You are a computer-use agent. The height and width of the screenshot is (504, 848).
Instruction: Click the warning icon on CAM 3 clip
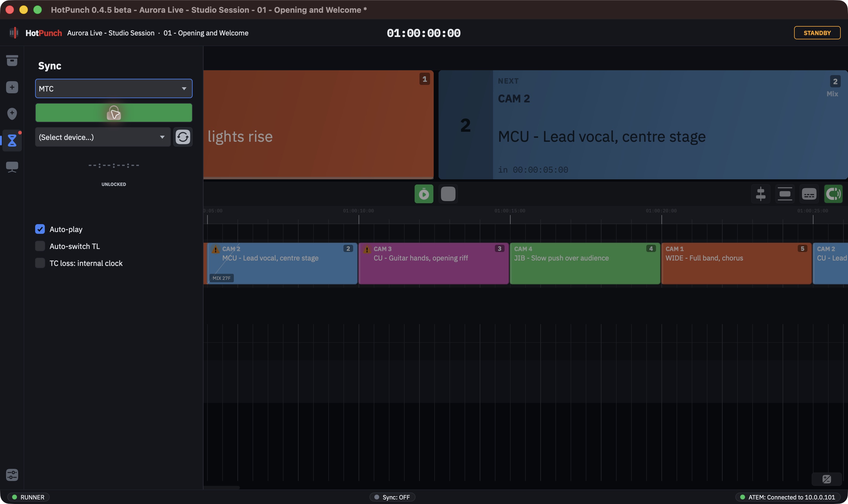pyautogui.click(x=367, y=250)
